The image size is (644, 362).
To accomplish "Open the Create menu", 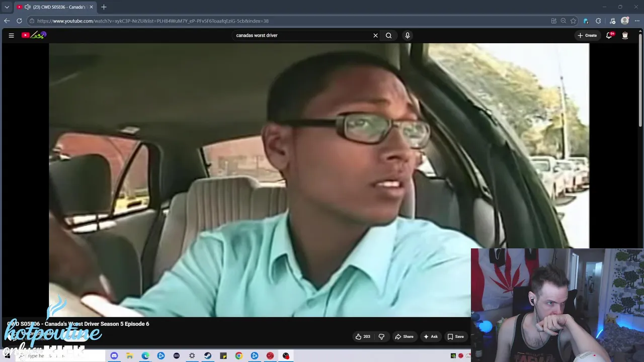I will click(x=587, y=35).
